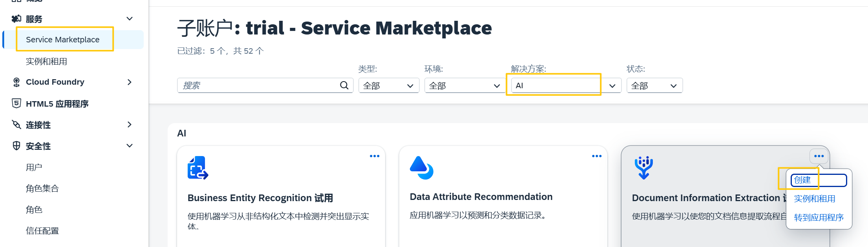This screenshot has width=868, height=247.
Task: Click the 连接性 plug icon
Action: pos(16,125)
